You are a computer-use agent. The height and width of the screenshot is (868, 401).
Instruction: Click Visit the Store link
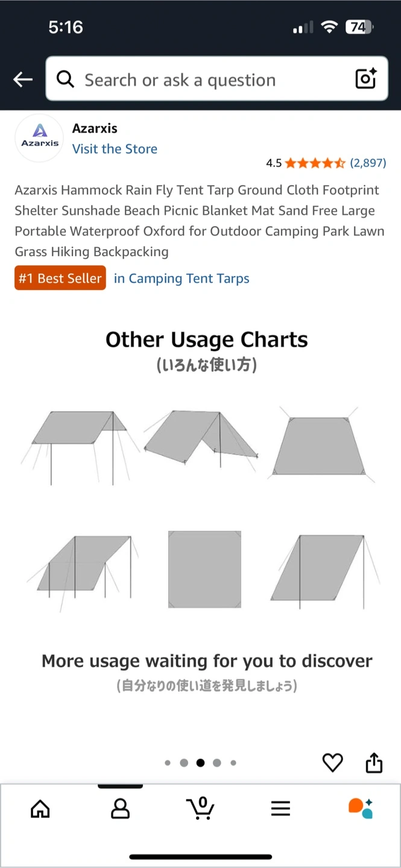point(115,149)
